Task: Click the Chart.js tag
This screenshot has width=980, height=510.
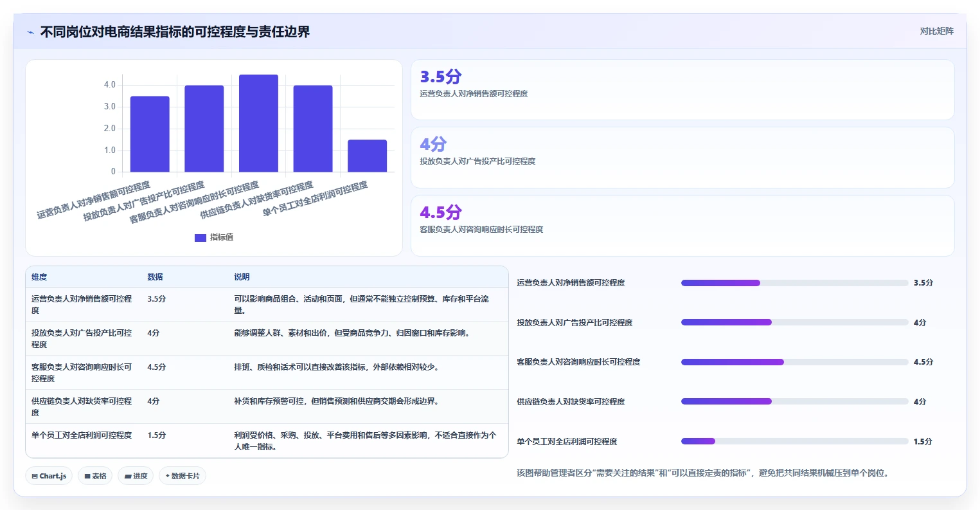Action: click(x=49, y=476)
